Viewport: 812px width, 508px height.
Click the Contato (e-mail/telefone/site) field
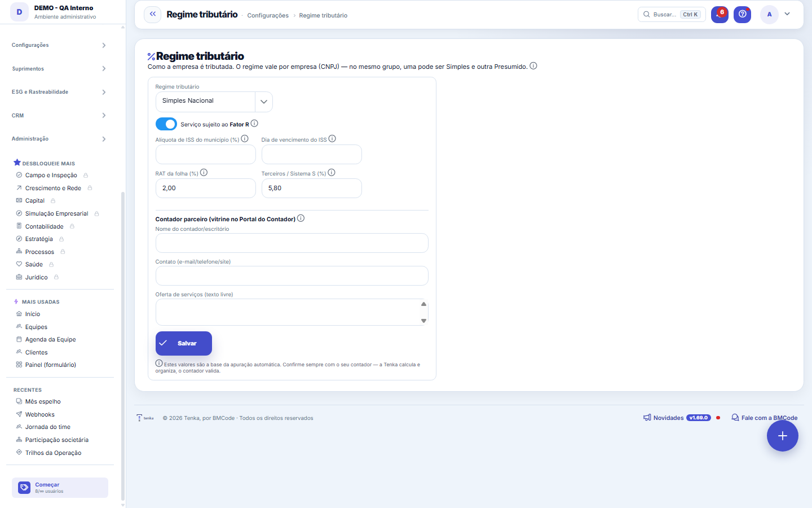pyautogui.click(x=292, y=276)
